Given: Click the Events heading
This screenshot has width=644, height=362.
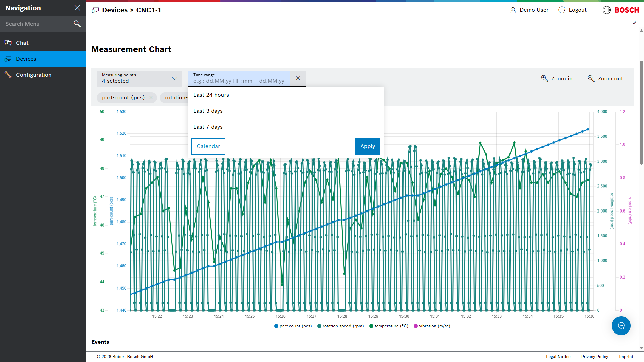Looking at the screenshot, I should (x=100, y=342).
